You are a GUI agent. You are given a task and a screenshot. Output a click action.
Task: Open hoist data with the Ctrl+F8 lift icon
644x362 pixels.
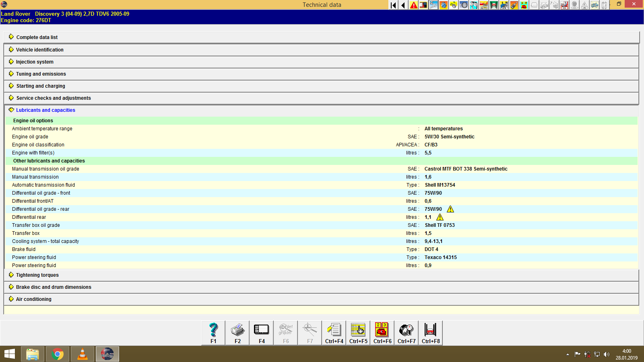click(x=430, y=332)
